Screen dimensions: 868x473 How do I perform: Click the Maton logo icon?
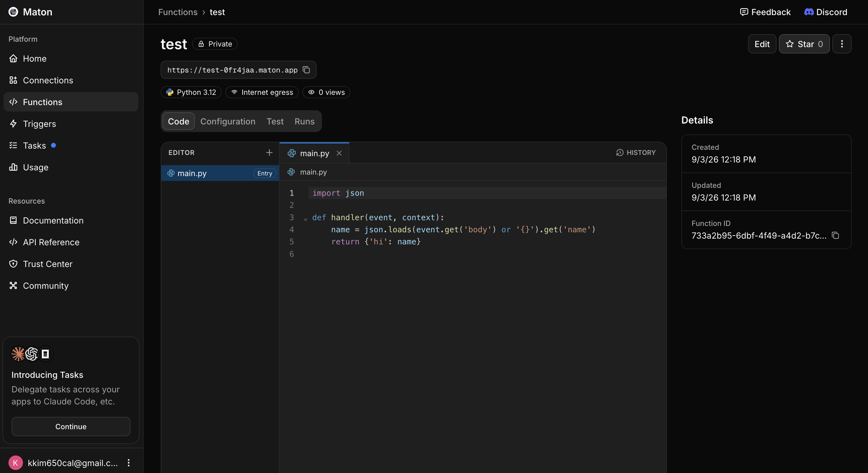pos(13,12)
